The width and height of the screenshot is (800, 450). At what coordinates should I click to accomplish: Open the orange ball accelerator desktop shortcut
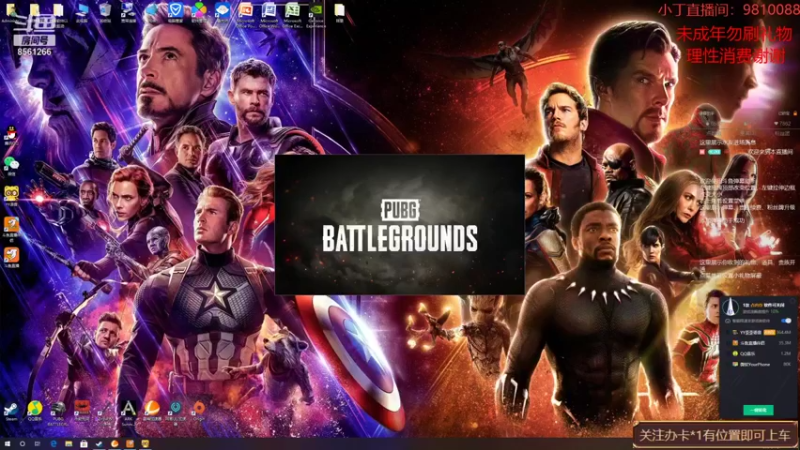[152, 410]
